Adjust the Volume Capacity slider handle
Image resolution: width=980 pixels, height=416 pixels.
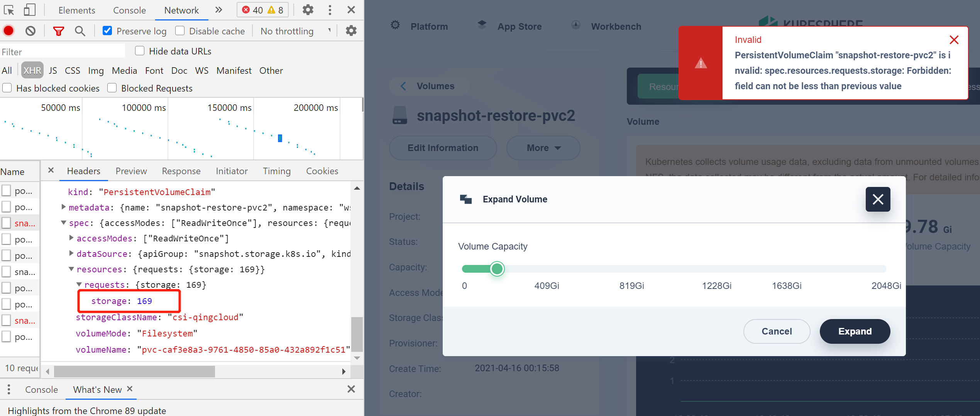[497, 268]
